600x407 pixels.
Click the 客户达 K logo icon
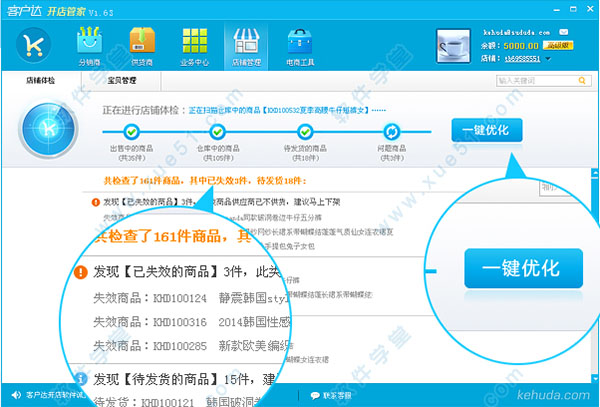pos(34,45)
